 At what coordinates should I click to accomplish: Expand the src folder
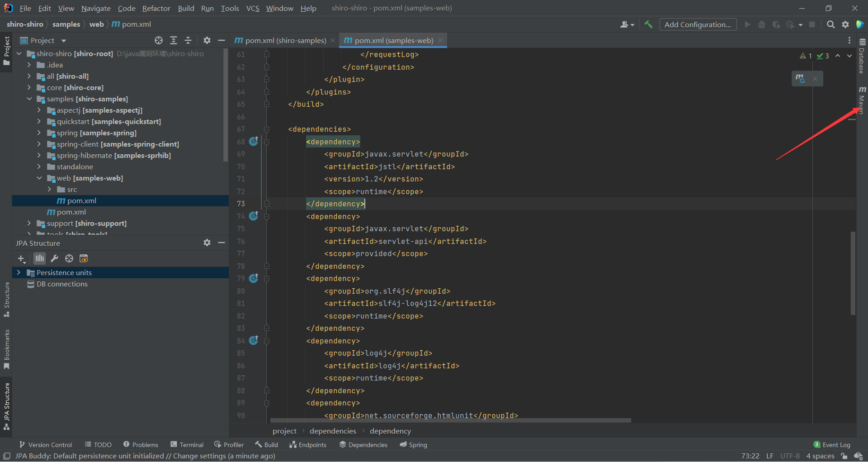49,189
